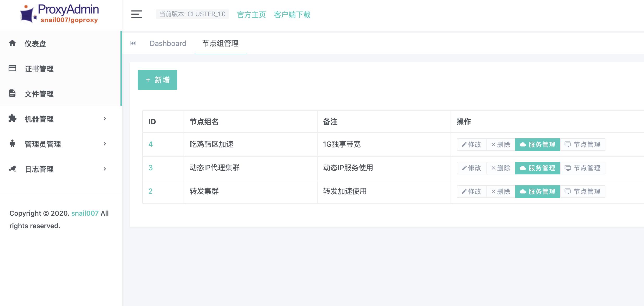
Task: Click the home icon beside 仪表盘
Action: click(x=12, y=43)
